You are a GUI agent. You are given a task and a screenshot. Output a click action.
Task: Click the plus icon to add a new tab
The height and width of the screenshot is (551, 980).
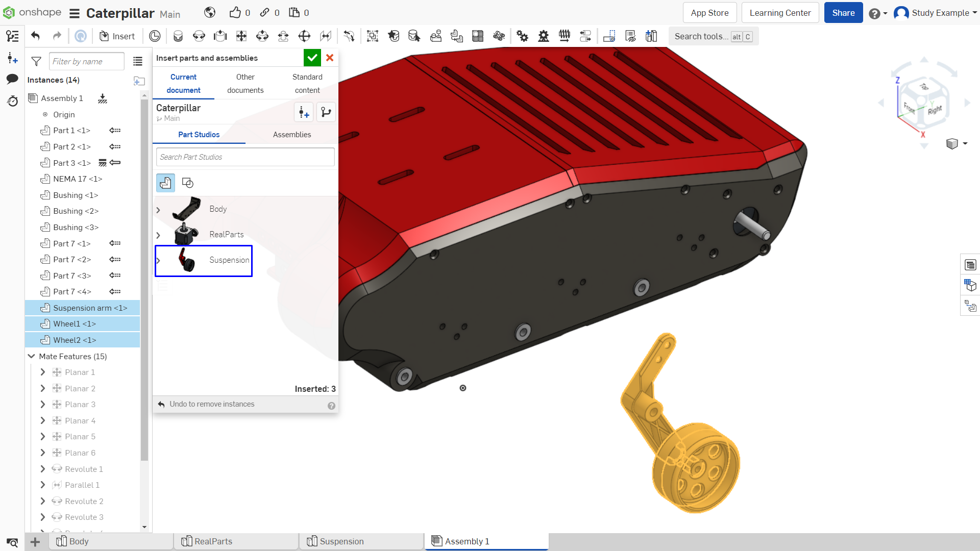(35, 542)
